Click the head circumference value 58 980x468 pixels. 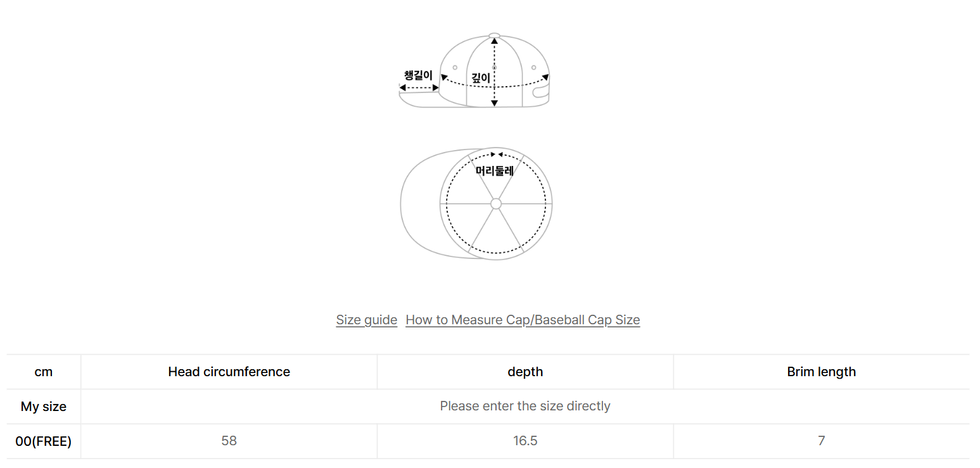[229, 441]
